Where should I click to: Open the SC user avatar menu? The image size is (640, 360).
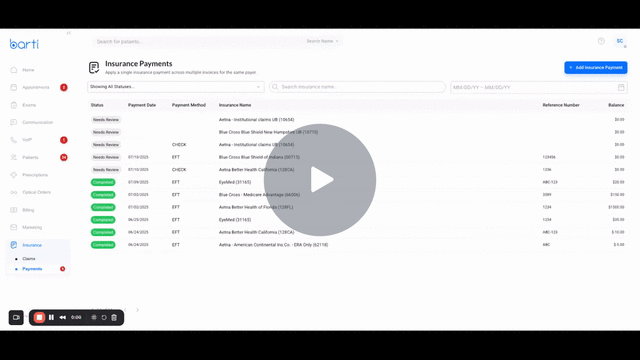pyautogui.click(x=620, y=41)
